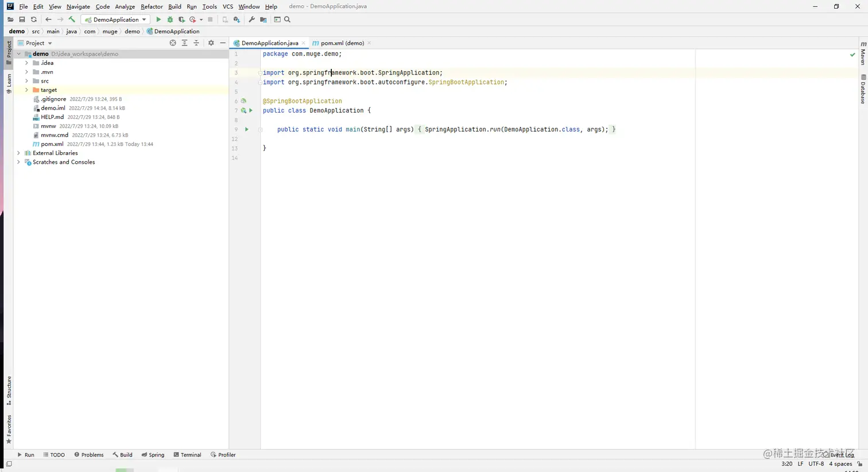Expand the .mvn folder

pyautogui.click(x=26, y=72)
